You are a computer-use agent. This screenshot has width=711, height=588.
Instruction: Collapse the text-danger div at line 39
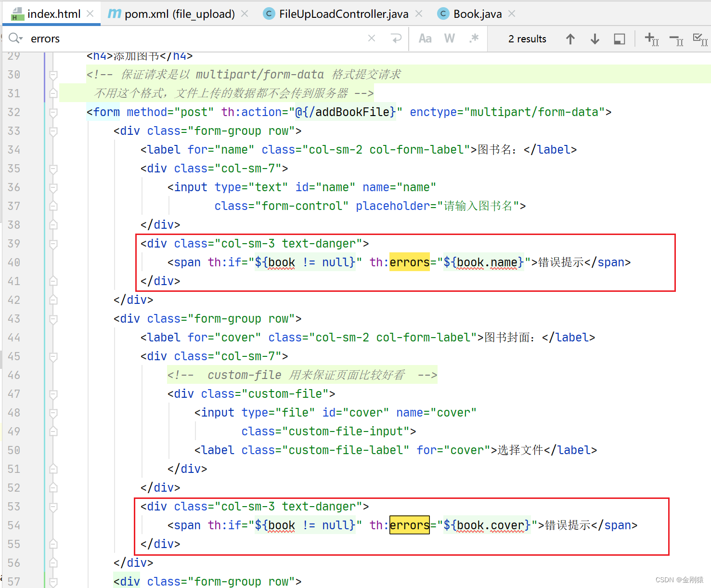53,244
